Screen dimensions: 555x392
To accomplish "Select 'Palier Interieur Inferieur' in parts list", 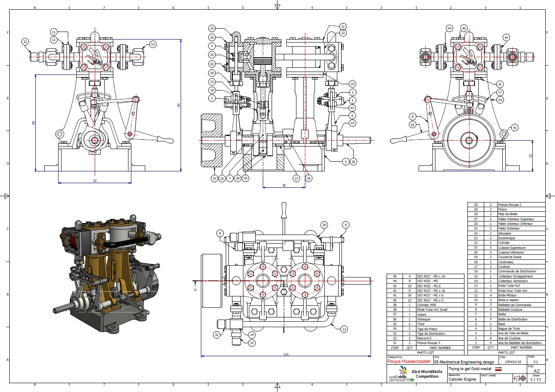I will coord(507,224).
